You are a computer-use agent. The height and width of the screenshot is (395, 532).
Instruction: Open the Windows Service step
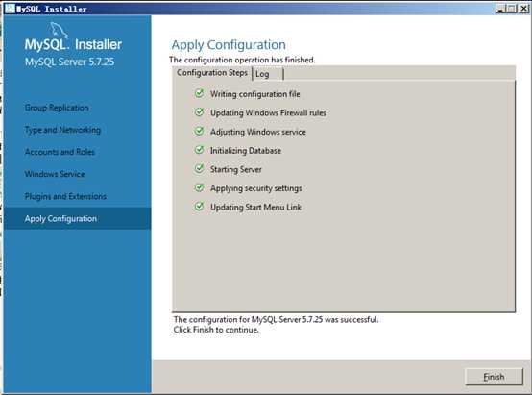point(55,174)
